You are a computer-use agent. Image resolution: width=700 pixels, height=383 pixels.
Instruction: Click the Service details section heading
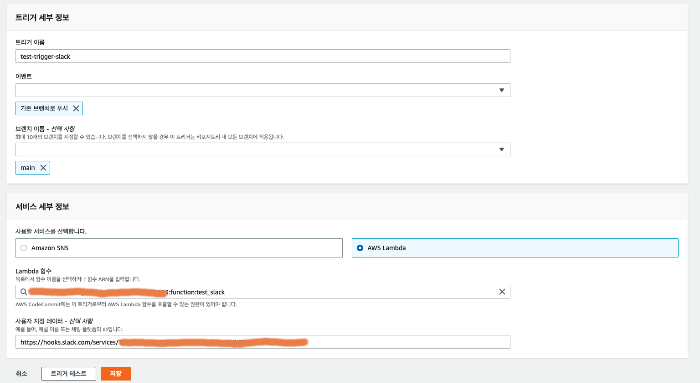click(x=42, y=207)
